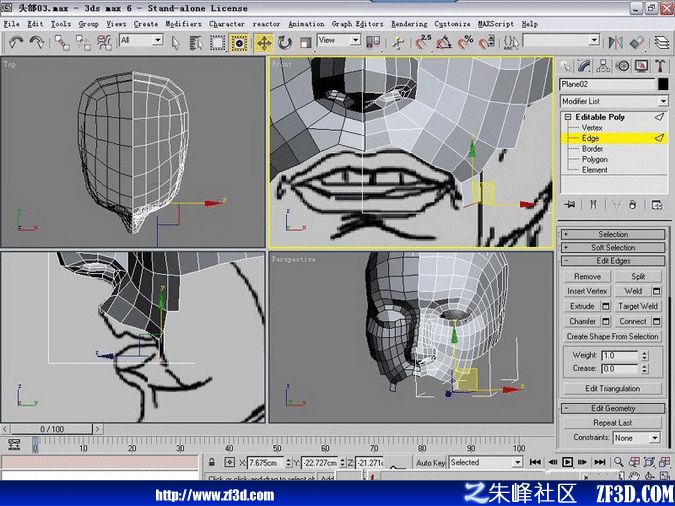The width and height of the screenshot is (675, 506).
Task: Open Extrude settings box next to Extrude
Action: pos(605,306)
